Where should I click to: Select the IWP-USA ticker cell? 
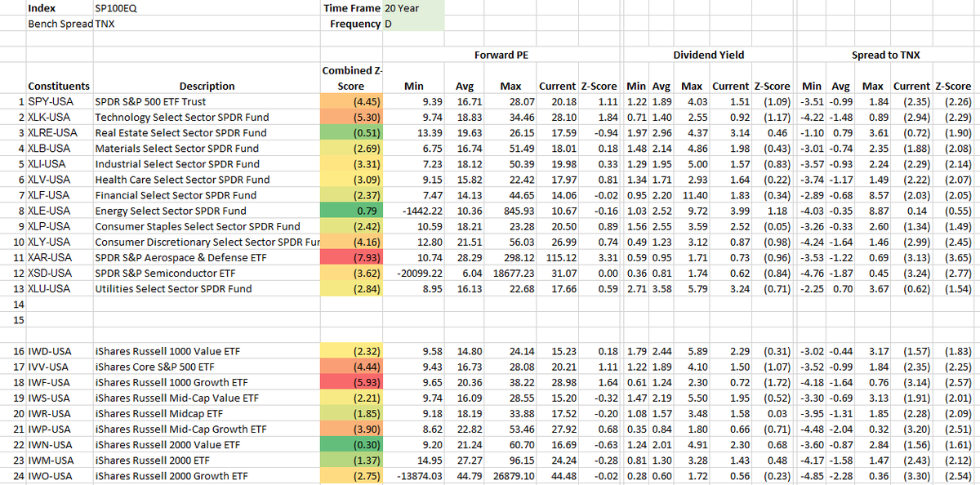coord(60,428)
